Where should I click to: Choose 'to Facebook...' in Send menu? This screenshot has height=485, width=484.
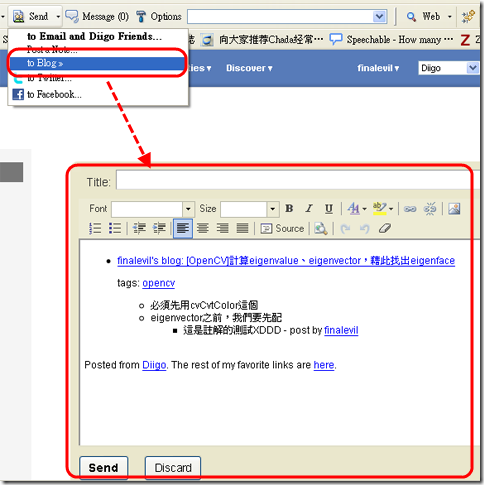pos(54,94)
